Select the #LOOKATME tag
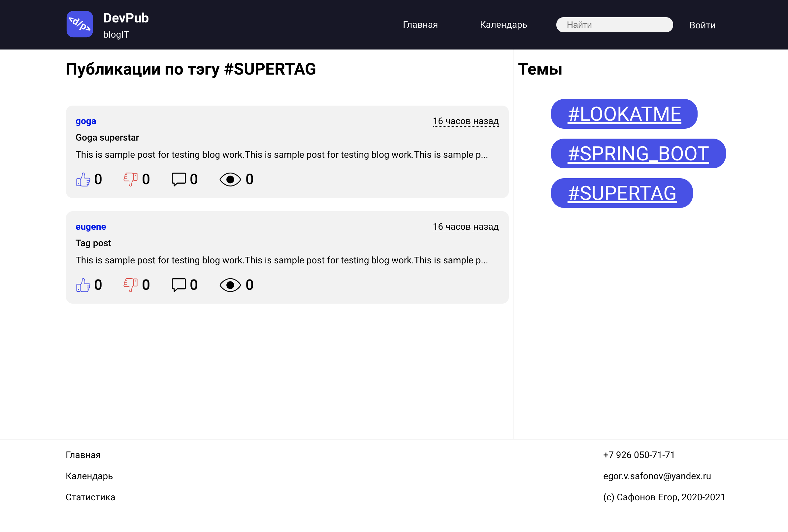The height and width of the screenshot is (532, 788). (x=624, y=114)
